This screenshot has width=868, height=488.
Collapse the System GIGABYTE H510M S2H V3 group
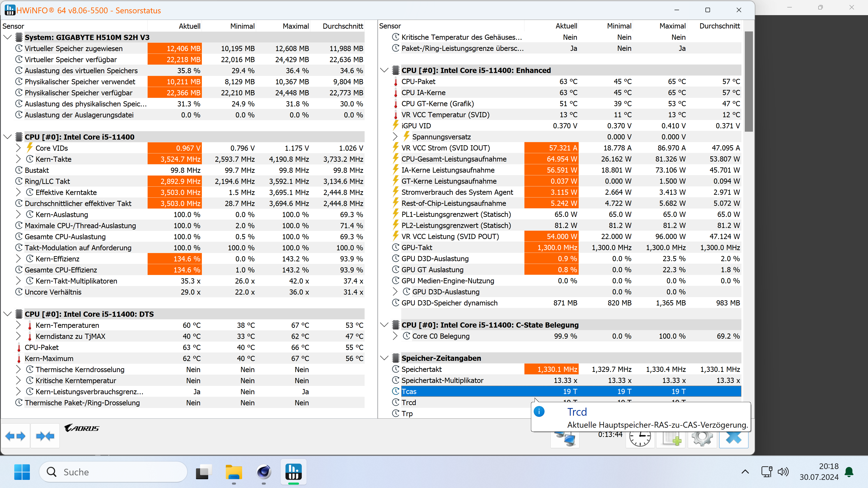click(7, 37)
